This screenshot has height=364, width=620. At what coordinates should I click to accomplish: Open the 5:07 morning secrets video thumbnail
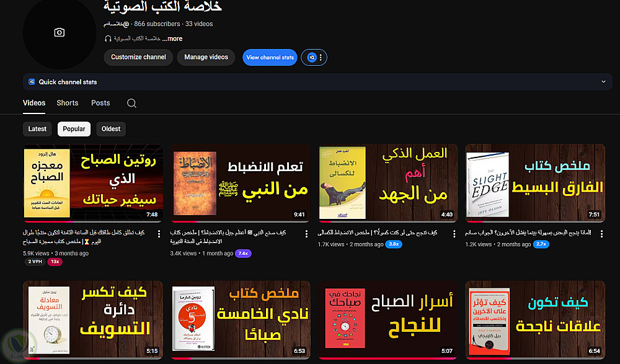pyautogui.click(x=388, y=320)
